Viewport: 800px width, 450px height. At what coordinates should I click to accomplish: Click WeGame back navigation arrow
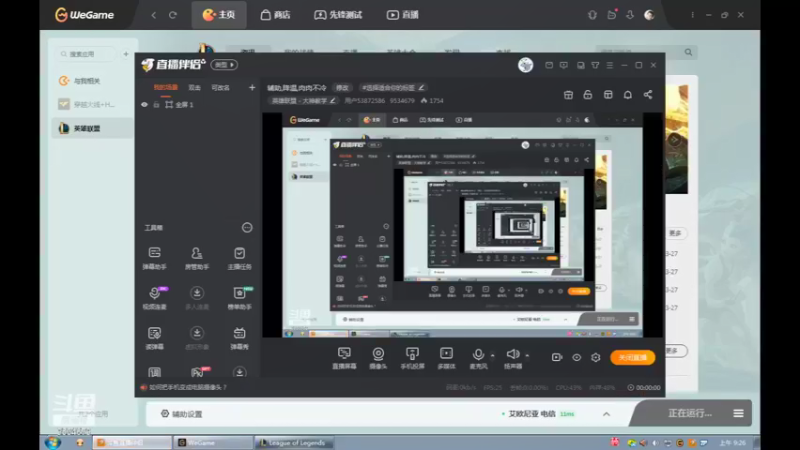(154, 15)
